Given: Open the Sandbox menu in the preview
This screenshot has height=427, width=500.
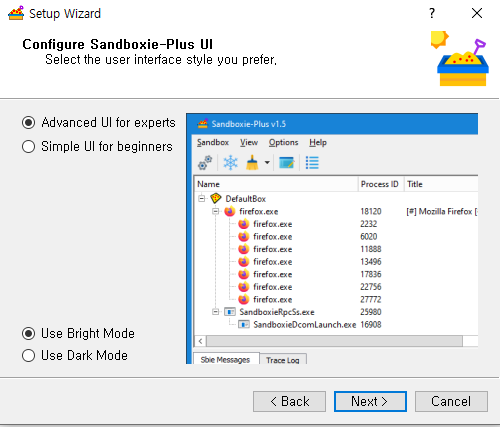Looking at the screenshot, I should click(x=213, y=142).
